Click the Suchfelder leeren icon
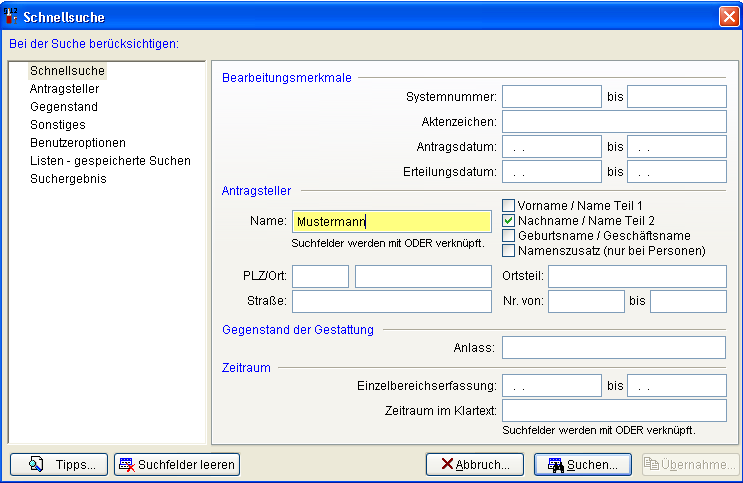Image resolution: width=743 pixels, height=483 pixels. (x=126, y=464)
